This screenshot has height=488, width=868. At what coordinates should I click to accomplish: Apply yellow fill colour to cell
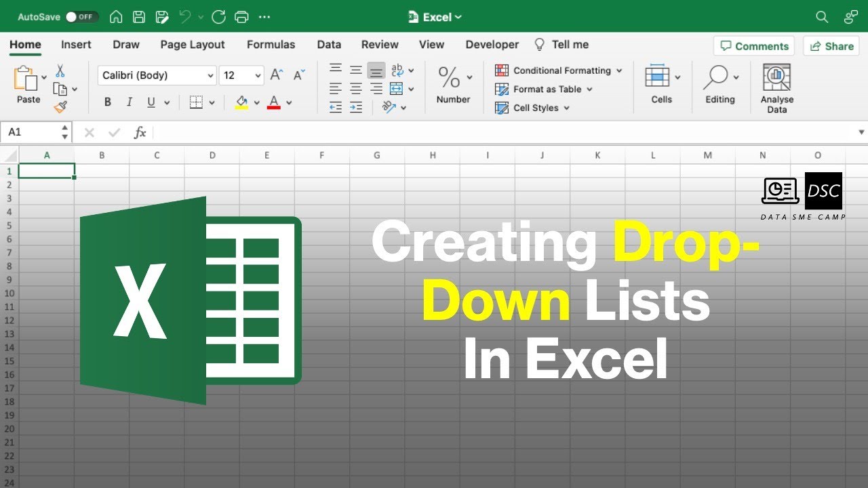(241, 102)
